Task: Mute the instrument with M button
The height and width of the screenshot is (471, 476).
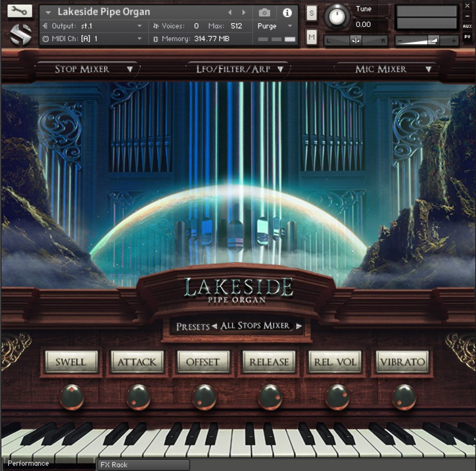Action: tap(311, 37)
